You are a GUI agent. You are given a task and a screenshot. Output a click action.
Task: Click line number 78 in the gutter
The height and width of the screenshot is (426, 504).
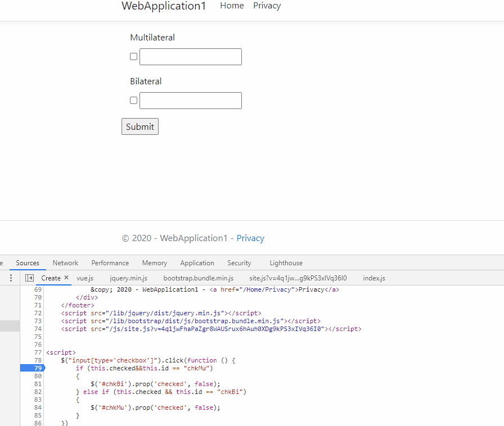coord(38,360)
